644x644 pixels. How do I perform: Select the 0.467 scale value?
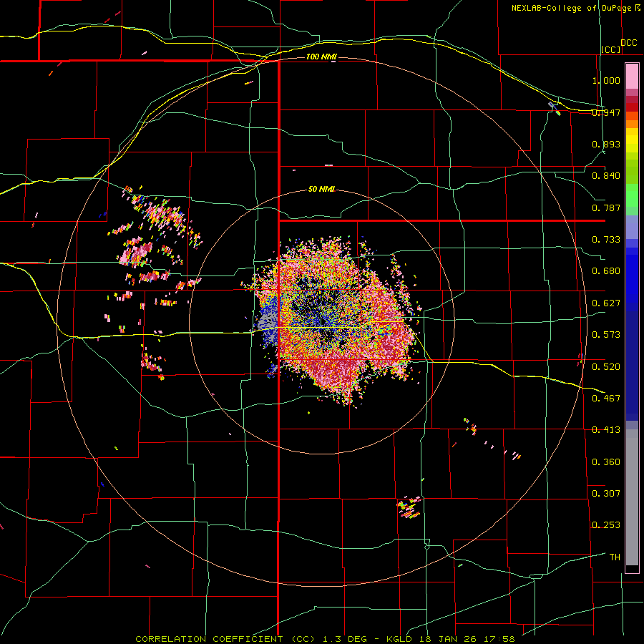[606, 398]
